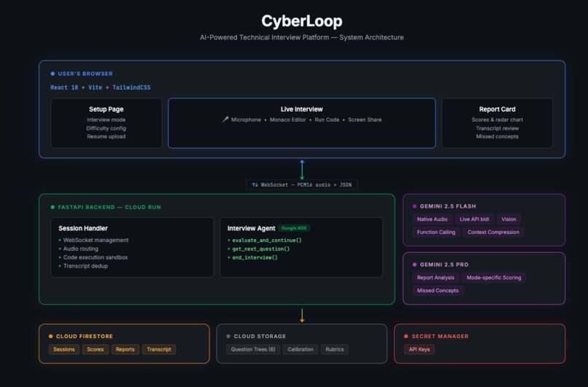This screenshot has width=588, height=387.
Task: Click the Calibration tag
Action: [x=301, y=350]
